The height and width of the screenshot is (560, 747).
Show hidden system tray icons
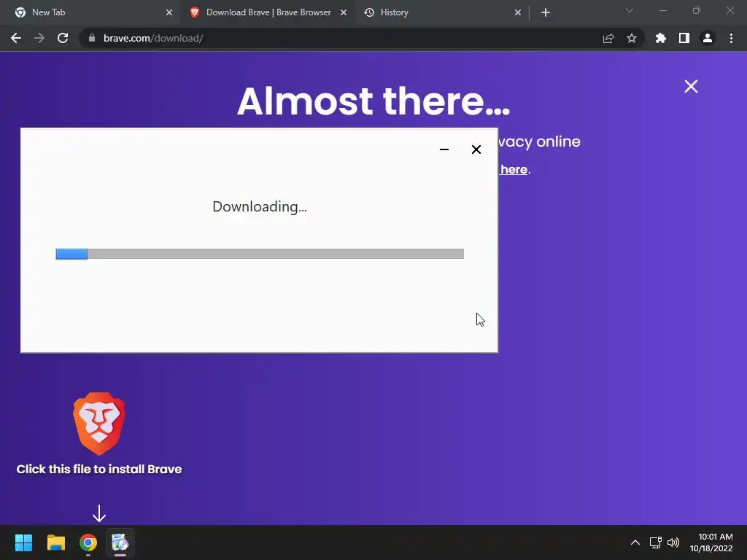pyautogui.click(x=635, y=542)
